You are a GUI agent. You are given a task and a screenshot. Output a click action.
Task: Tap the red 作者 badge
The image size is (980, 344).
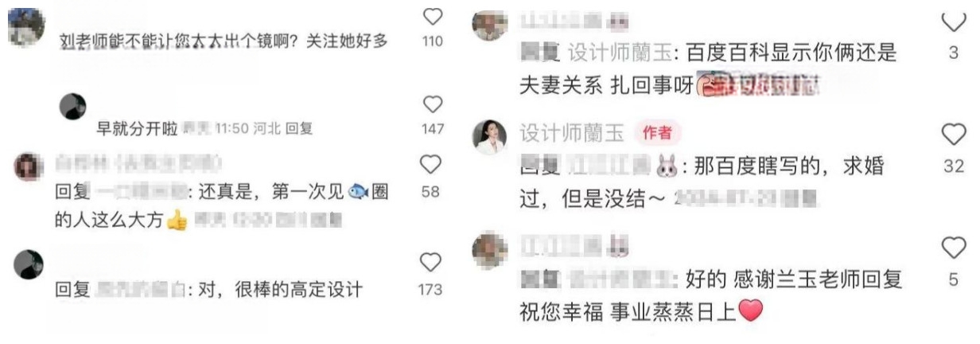657,133
